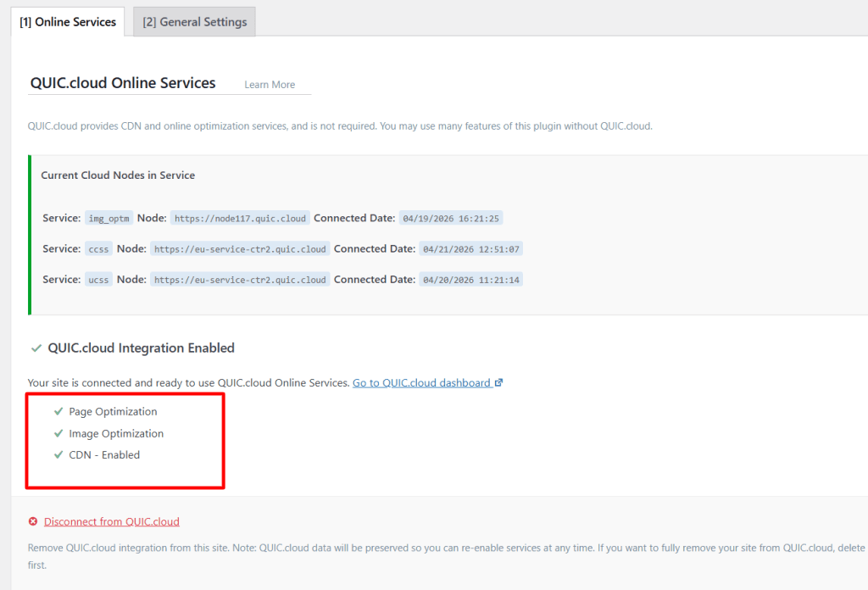This screenshot has width=868, height=590.
Task: Click the checkmark beside QUIC.cloud Integration Enabled
Action: (35, 348)
